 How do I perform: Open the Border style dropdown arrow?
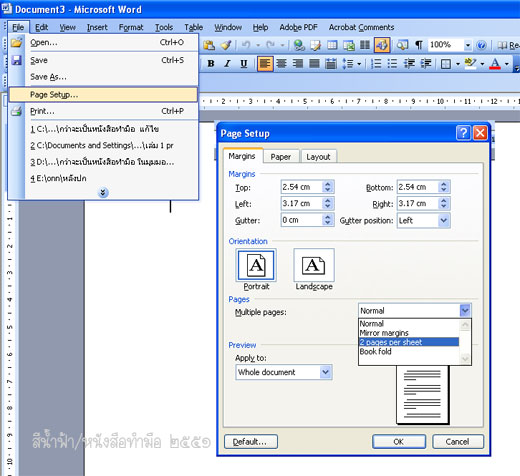point(458,63)
